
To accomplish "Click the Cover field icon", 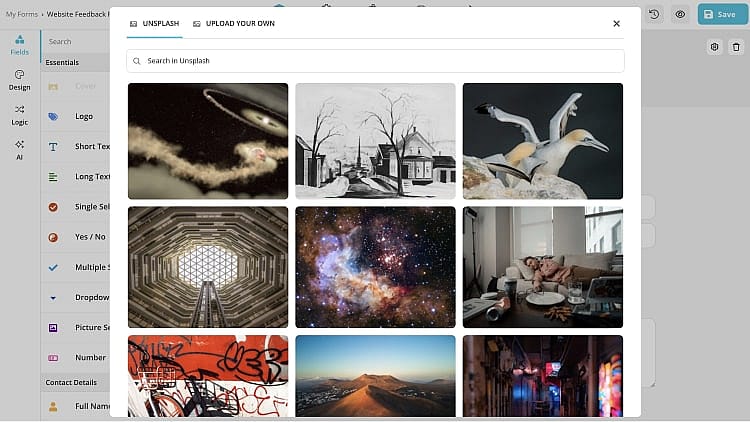I will tap(53, 87).
